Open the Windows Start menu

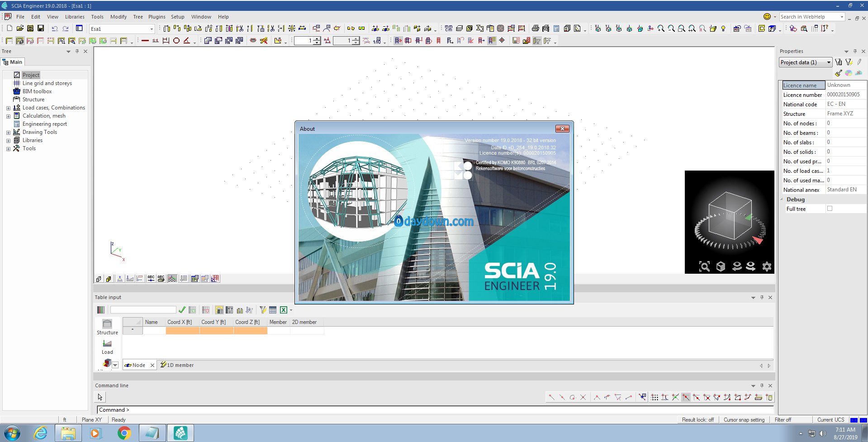[12, 433]
